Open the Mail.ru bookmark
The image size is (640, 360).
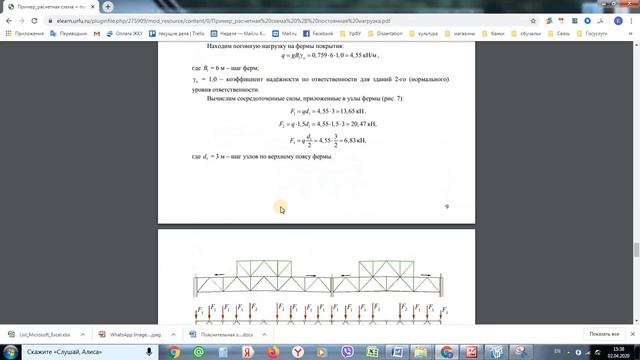(x=284, y=33)
